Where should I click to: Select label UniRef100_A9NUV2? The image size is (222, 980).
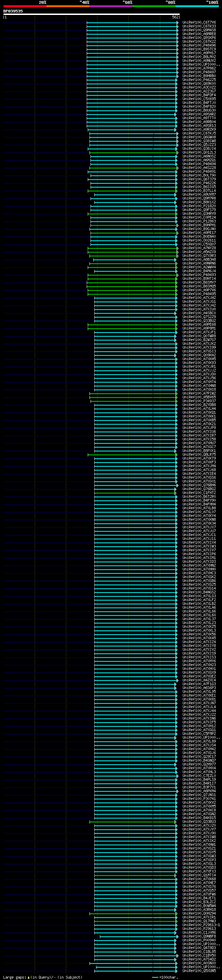199,60
